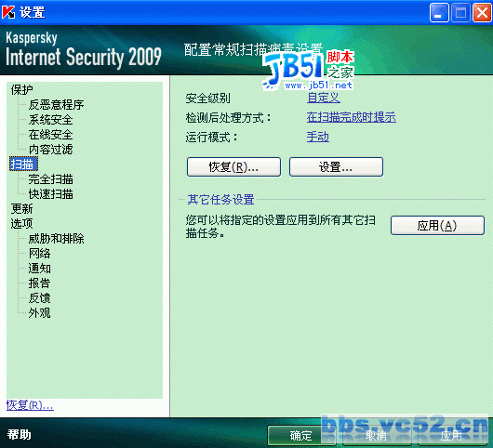The width and height of the screenshot is (493, 448).
Task: Open 完全扫描 settings
Action: coord(50,179)
